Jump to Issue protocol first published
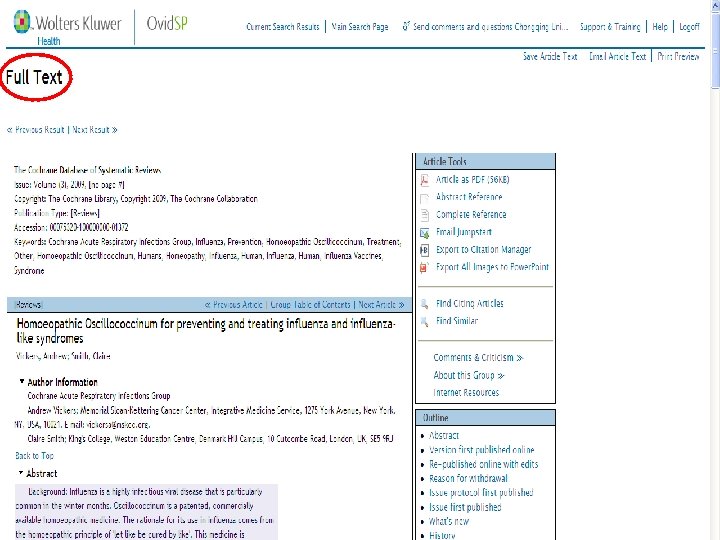 pos(481,493)
